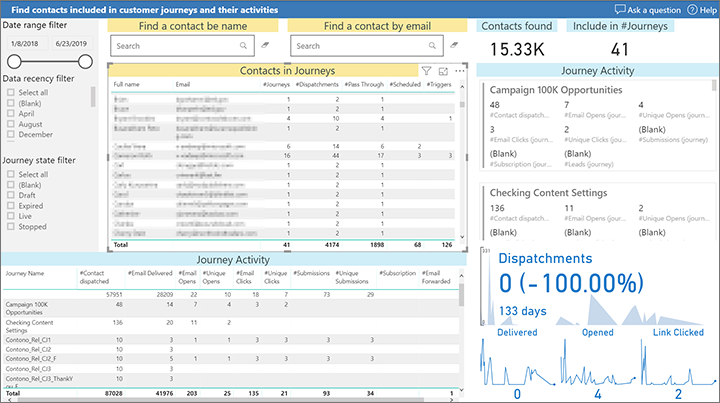Select the Campaign 100K Opportunities journey row
The width and height of the screenshot is (720, 403).
click(231, 308)
